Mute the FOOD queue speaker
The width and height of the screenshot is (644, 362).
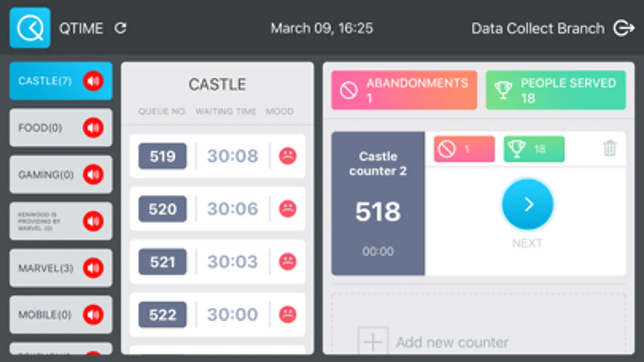coord(93,128)
